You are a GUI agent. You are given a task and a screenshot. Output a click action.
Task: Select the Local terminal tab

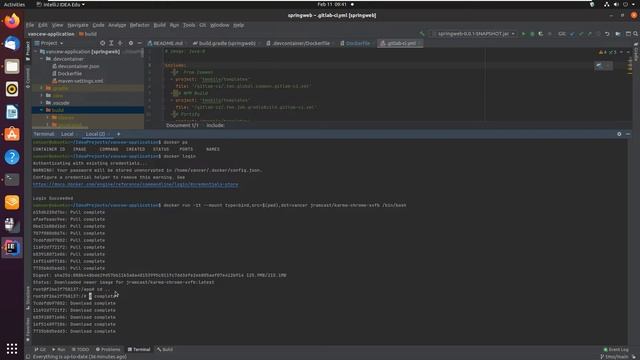tap(67, 134)
